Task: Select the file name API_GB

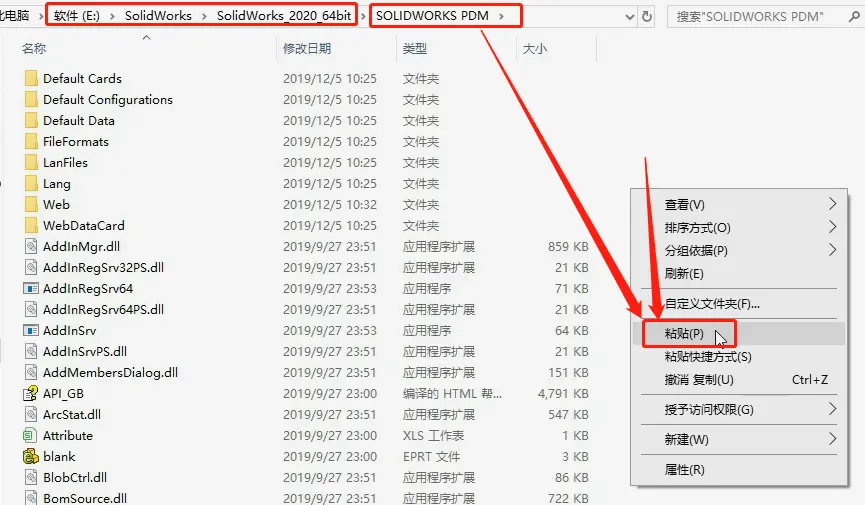Action: point(63,394)
